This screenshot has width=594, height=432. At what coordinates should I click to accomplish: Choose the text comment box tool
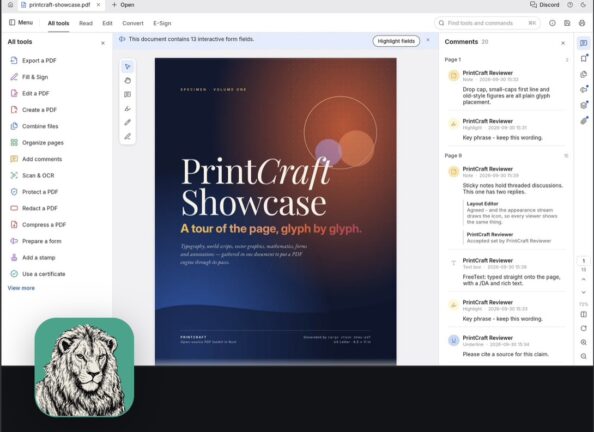click(x=128, y=94)
